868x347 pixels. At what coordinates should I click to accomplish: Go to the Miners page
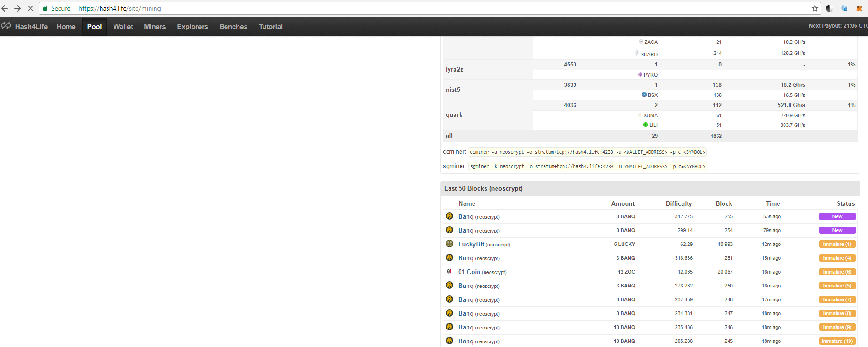click(x=155, y=27)
